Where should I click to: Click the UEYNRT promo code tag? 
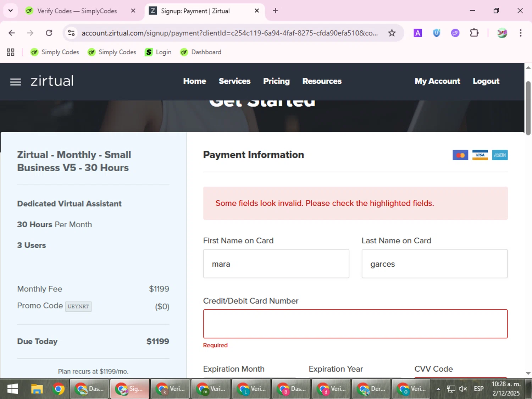[78, 306]
